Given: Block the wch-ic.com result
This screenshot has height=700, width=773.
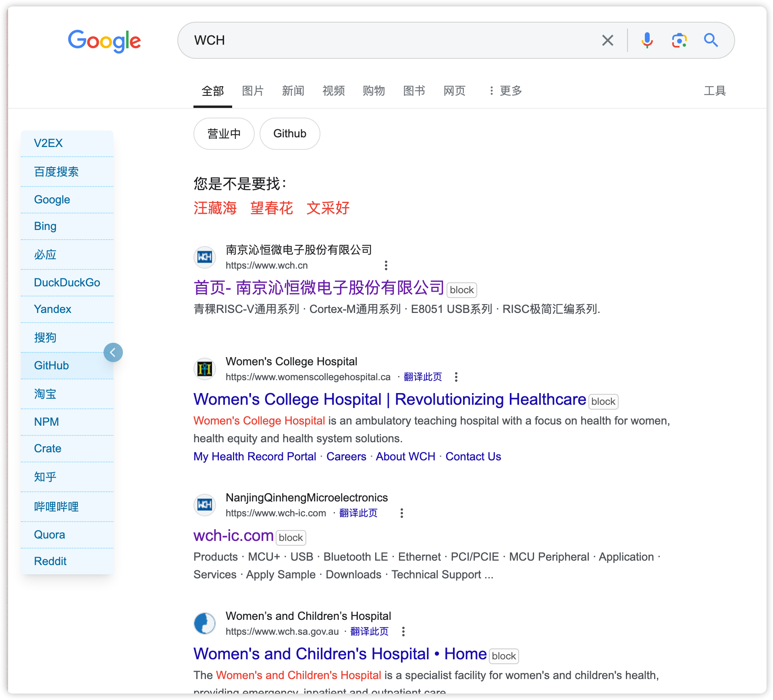Looking at the screenshot, I should point(291,538).
